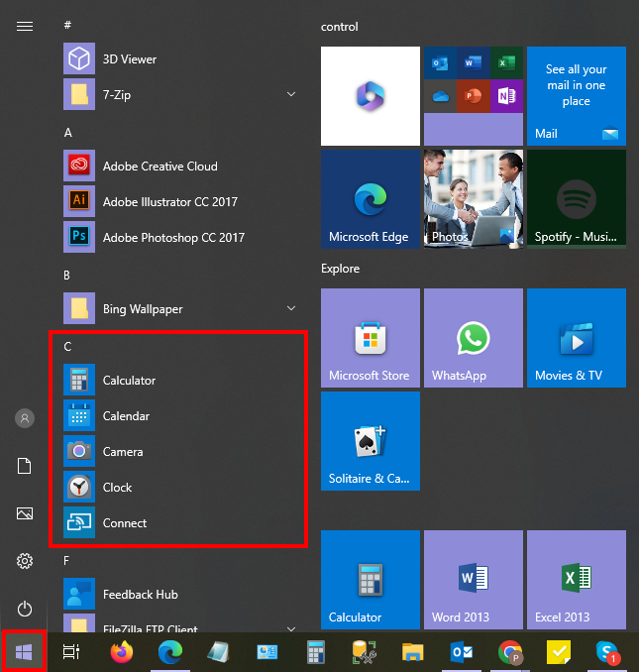Expand the Bing Wallpaper folder chevron

point(291,308)
